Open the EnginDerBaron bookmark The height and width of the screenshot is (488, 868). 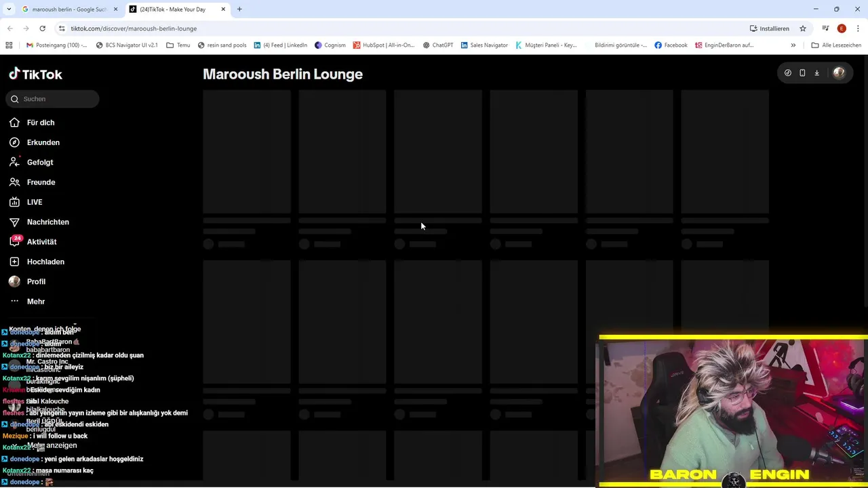(x=724, y=45)
